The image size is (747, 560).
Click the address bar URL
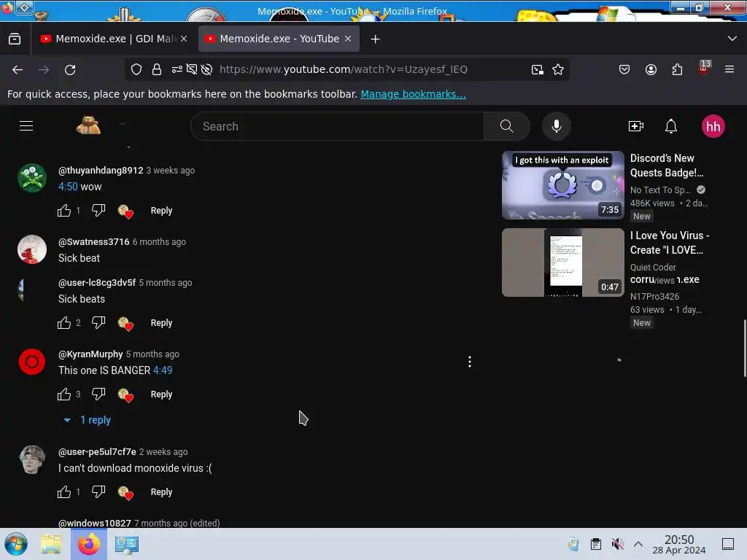pyautogui.click(x=344, y=69)
